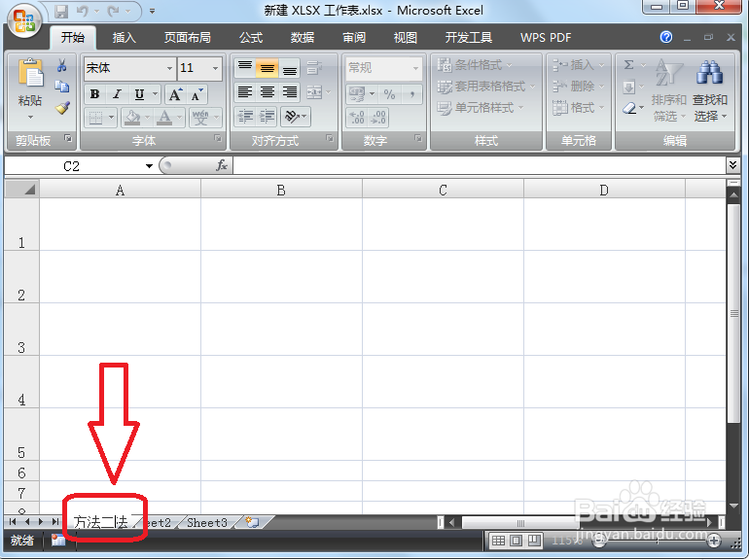Toggle top vertical alignment

pos(245,68)
